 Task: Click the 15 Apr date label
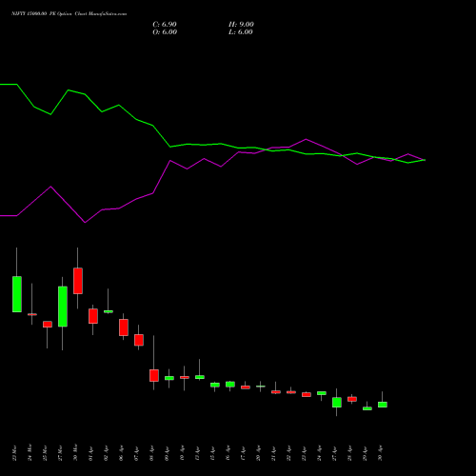[212, 453]
